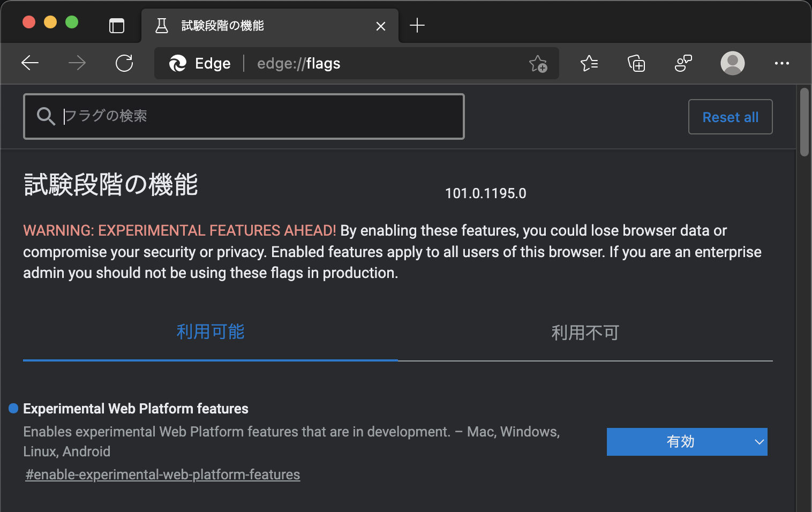
Task: Click the forward navigation arrow
Action: coord(77,63)
